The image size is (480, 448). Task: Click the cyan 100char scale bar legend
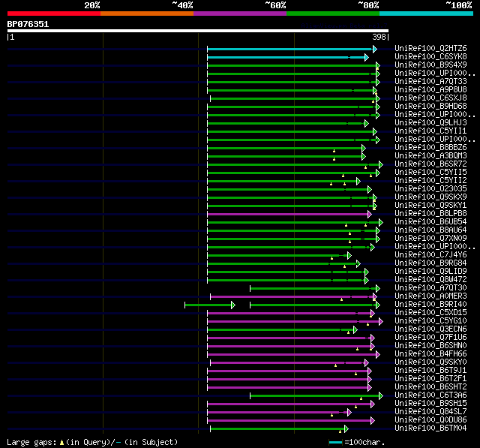(x=335, y=442)
